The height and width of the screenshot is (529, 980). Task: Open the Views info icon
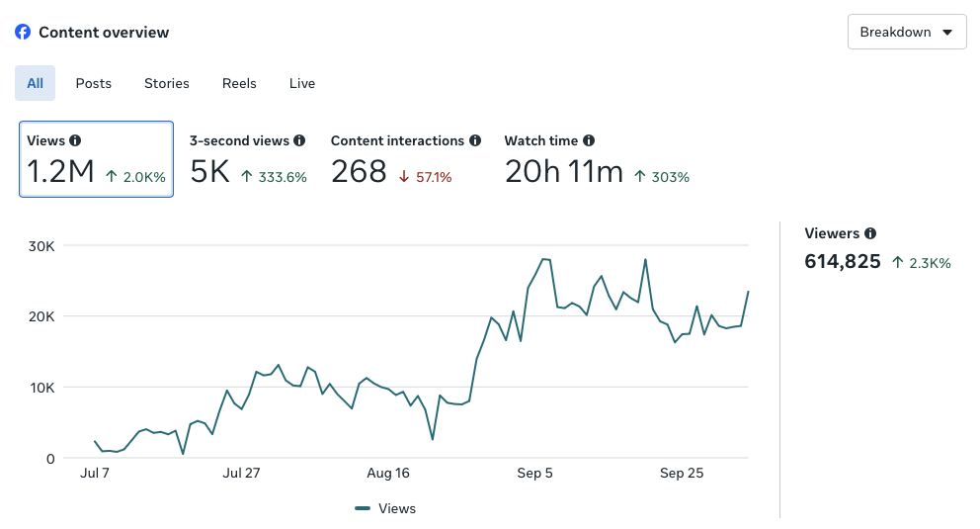[75, 140]
